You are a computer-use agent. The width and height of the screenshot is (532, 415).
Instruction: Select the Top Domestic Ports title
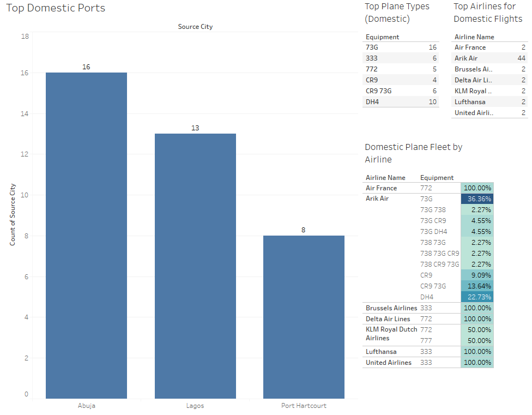[56, 8]
